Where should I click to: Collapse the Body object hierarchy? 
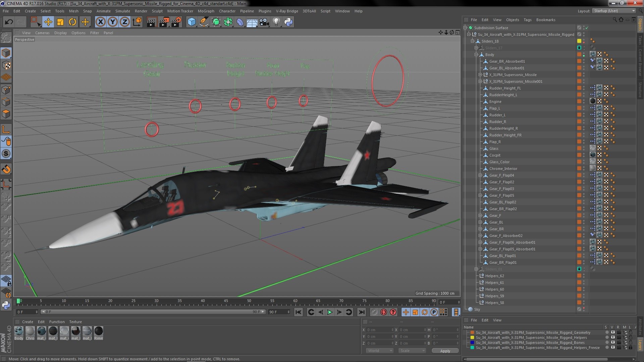[x=476, y=55]
